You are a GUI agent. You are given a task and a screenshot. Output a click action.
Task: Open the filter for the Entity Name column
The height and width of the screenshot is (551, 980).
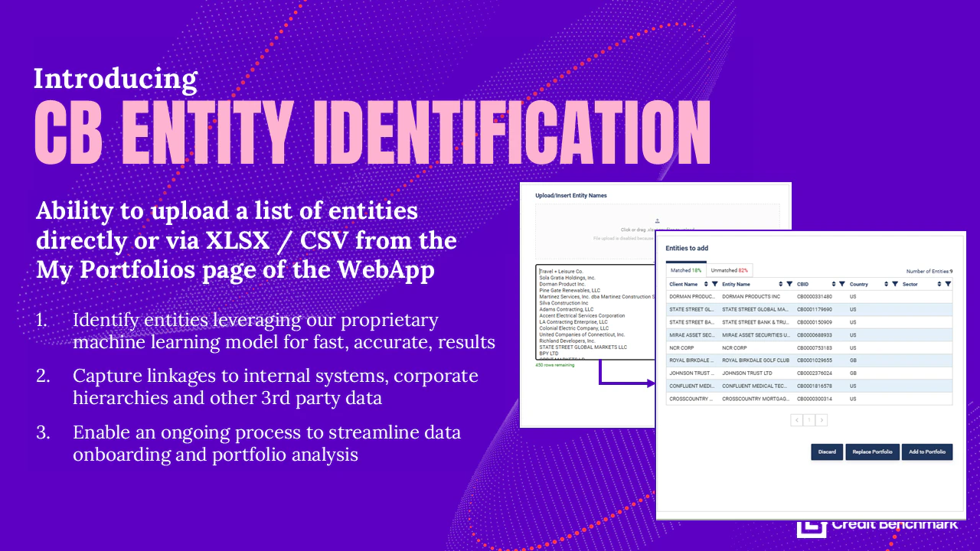pos(789,284)
